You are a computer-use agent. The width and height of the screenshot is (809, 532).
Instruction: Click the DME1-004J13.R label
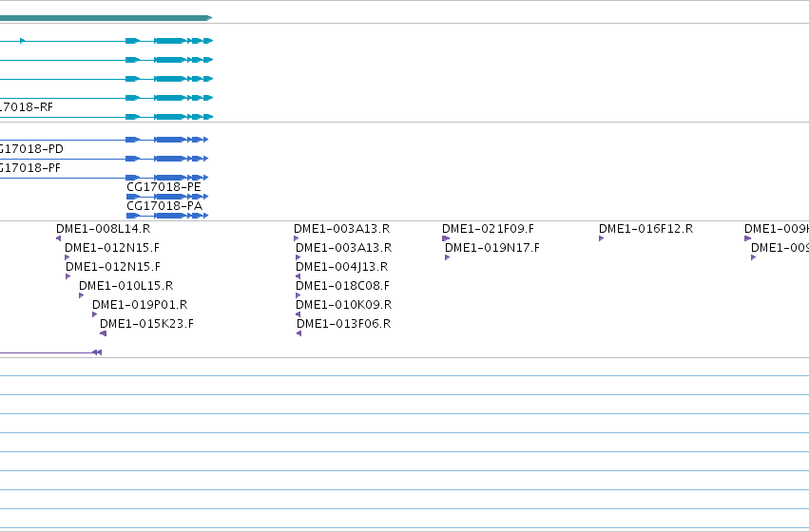tap(341, 267)
